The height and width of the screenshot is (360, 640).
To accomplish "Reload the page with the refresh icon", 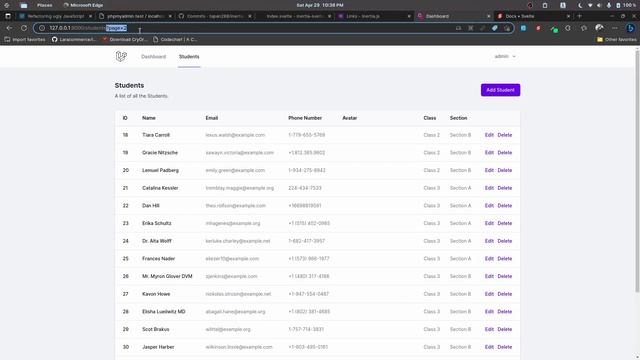I will coord(24,28).
